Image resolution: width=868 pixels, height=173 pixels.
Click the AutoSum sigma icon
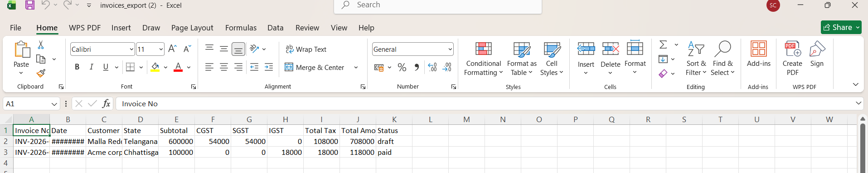tap(663, 44)
